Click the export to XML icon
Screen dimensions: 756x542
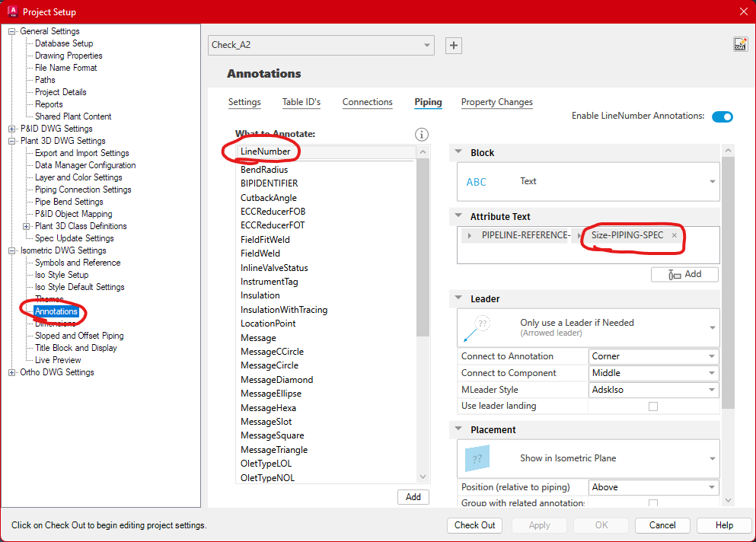(x=741, y=43)
